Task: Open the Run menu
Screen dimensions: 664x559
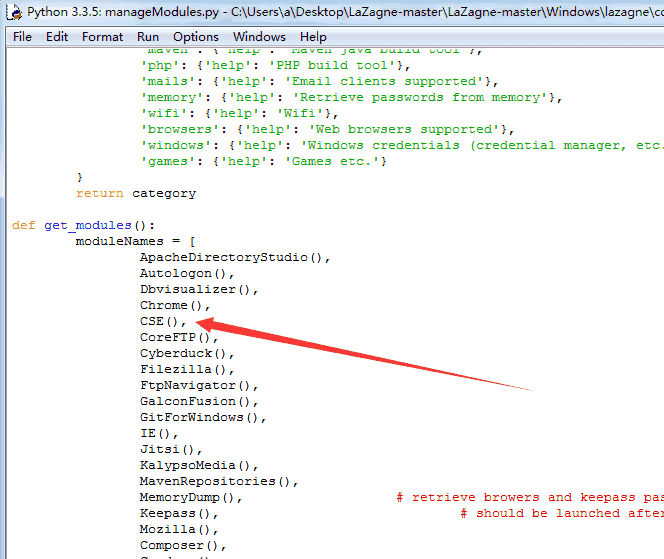Action: 148,37
